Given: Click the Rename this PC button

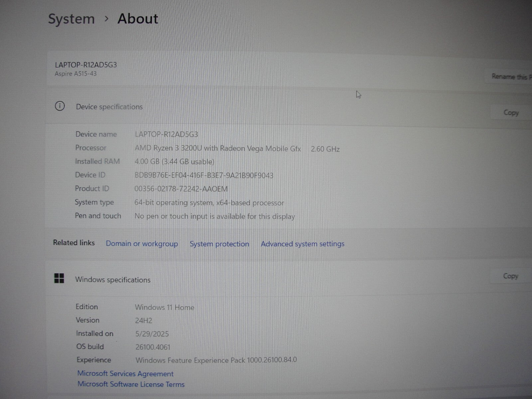Looking at the screenshot, I should (509, 77).
